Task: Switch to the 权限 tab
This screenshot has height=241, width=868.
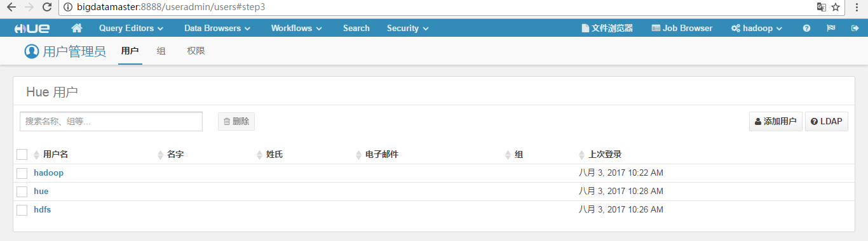Action: click(x=196, y=51)
